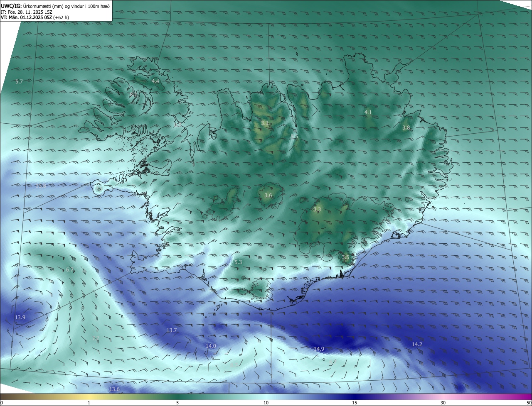The image size is (532, 406).
Task: Select the 13.7 value label
Action: [172, 330]
